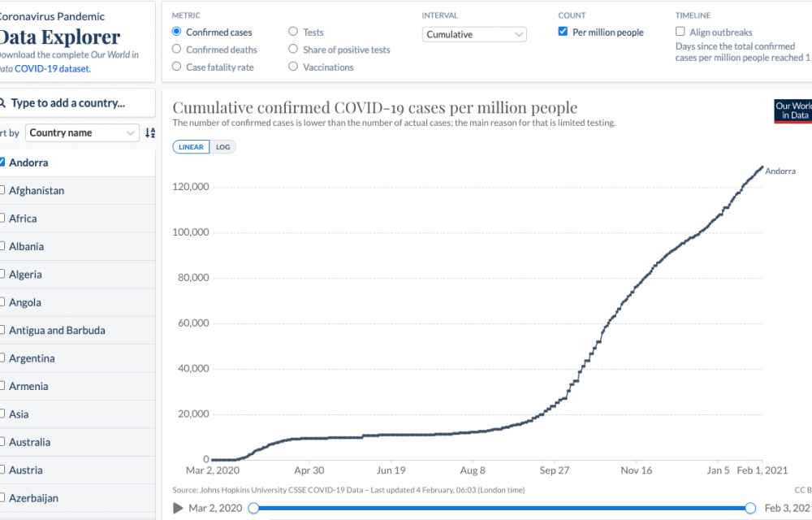Click the search magnifier icon
The height and width of the screenshot is (520, 812).
tap(3, 103)
